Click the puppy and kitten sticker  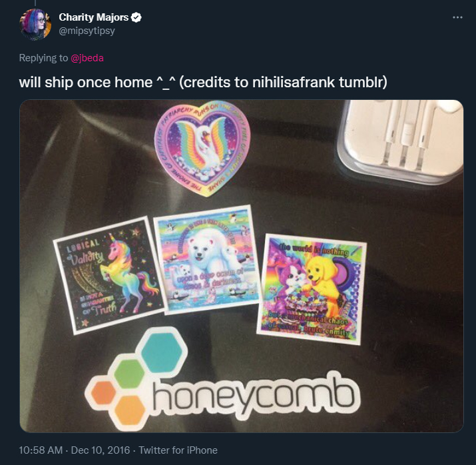[312, 290]
